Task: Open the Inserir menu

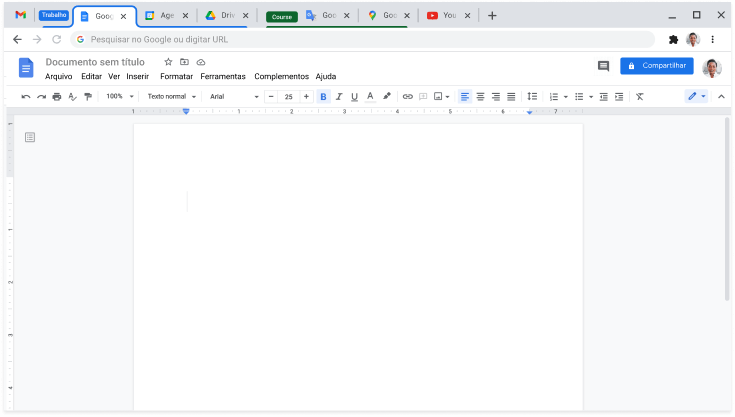Action: pyautogui.click(x=137, y=76)
